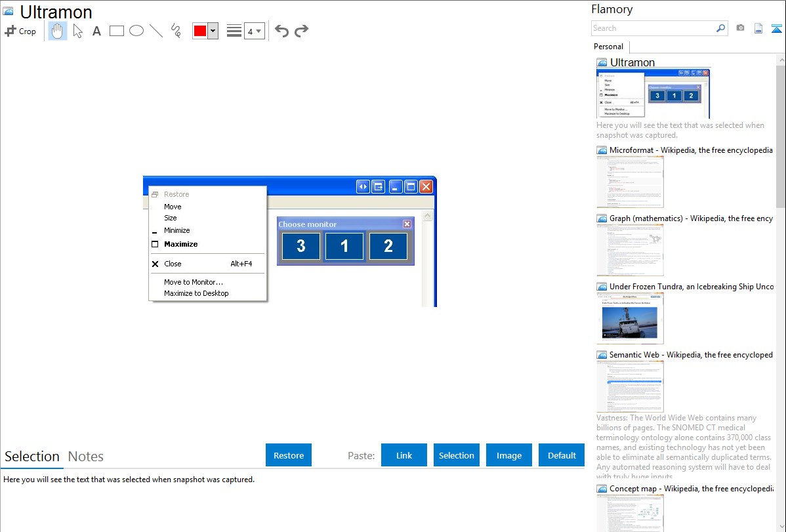This screenshot has width=786, height=532.
Task: Click the blue upward arrow icon
Action: click(x=776, y=28)
